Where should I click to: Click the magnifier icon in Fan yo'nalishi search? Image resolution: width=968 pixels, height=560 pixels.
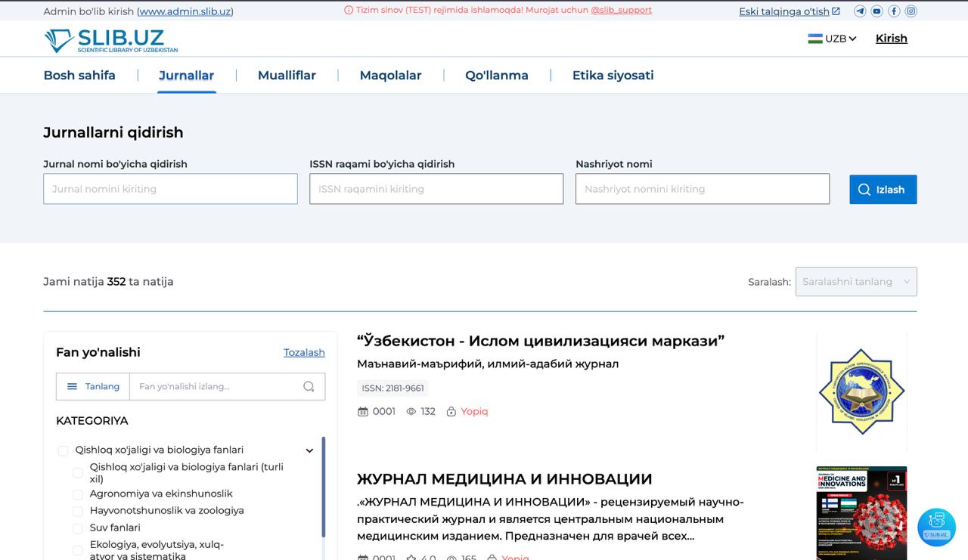click(309, 386)
